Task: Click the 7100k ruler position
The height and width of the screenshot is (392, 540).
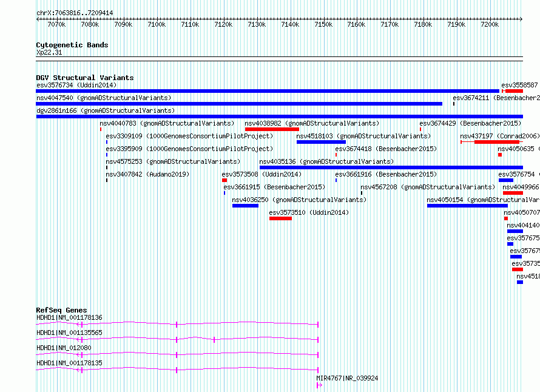Action: tap(157, 24)
